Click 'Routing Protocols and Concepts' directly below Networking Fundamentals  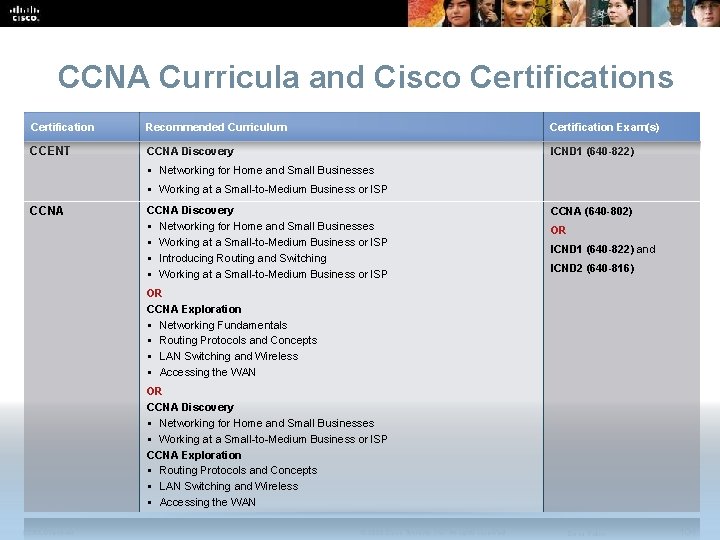(238, 340)
